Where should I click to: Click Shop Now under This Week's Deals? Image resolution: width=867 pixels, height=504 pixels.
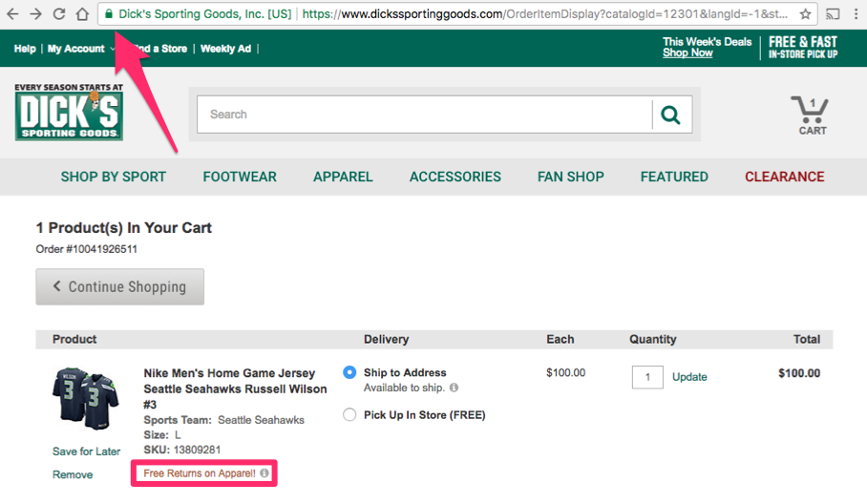(687, 53)
